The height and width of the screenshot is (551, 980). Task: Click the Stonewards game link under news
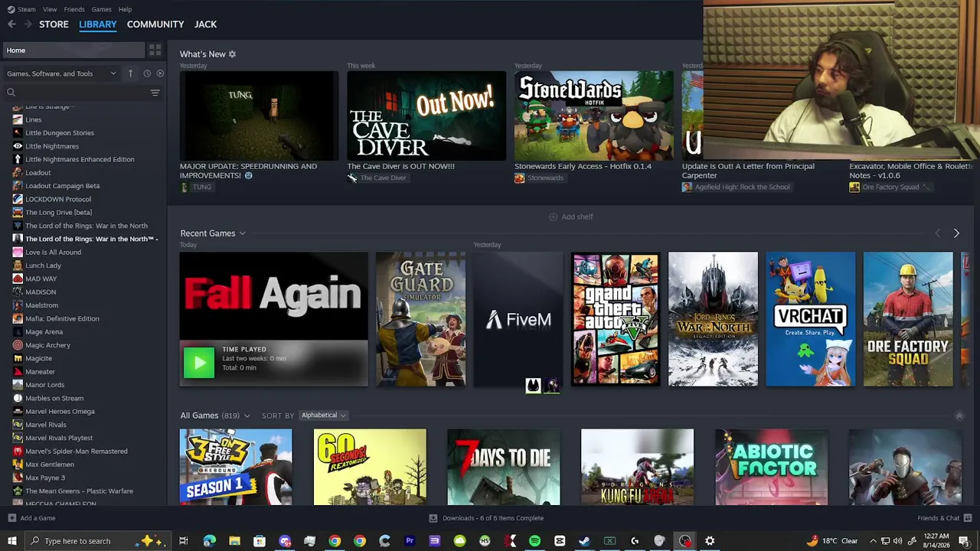pyautogui.click(x=545, y=178)
